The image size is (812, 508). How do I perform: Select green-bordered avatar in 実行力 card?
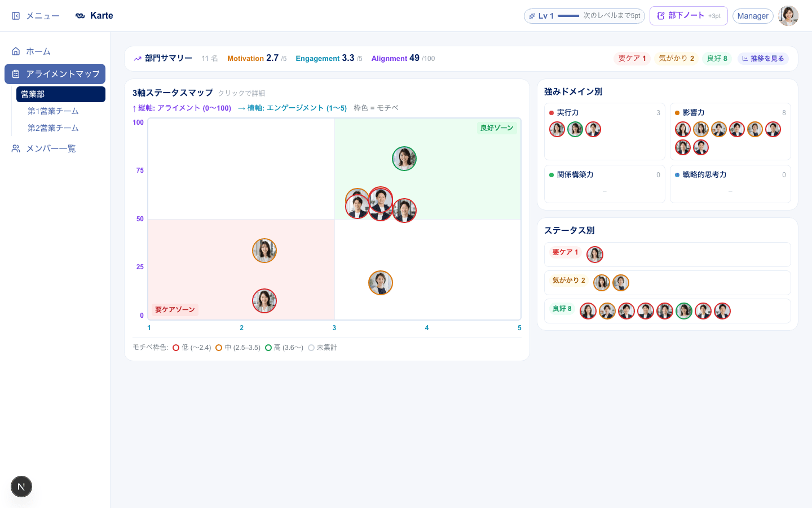pyautogui.click(x=575, y=129)
